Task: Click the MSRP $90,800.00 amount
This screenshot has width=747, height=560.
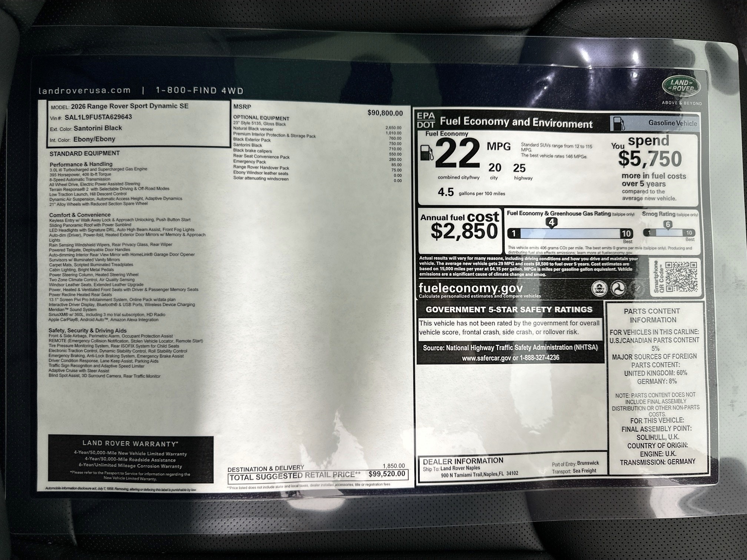Action: [385, 113]
